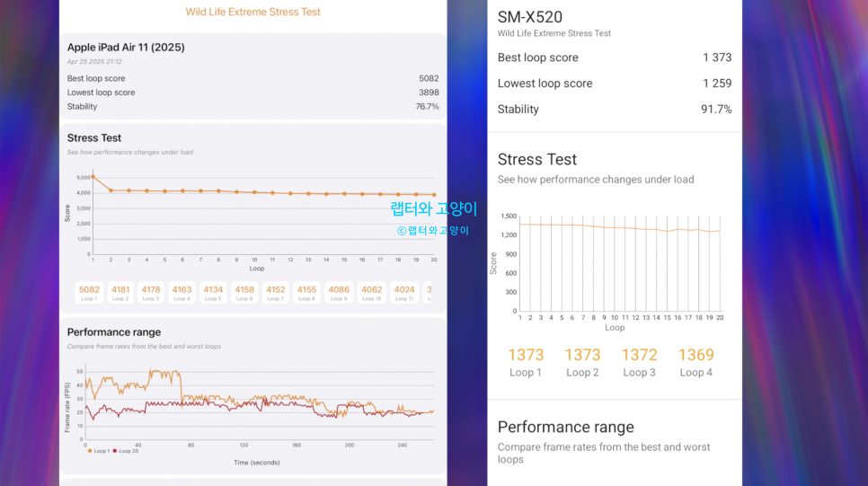Screen dimensions: 868x486
Task: Select the 4181 Loop 2 score card
Action: [120, 293]
